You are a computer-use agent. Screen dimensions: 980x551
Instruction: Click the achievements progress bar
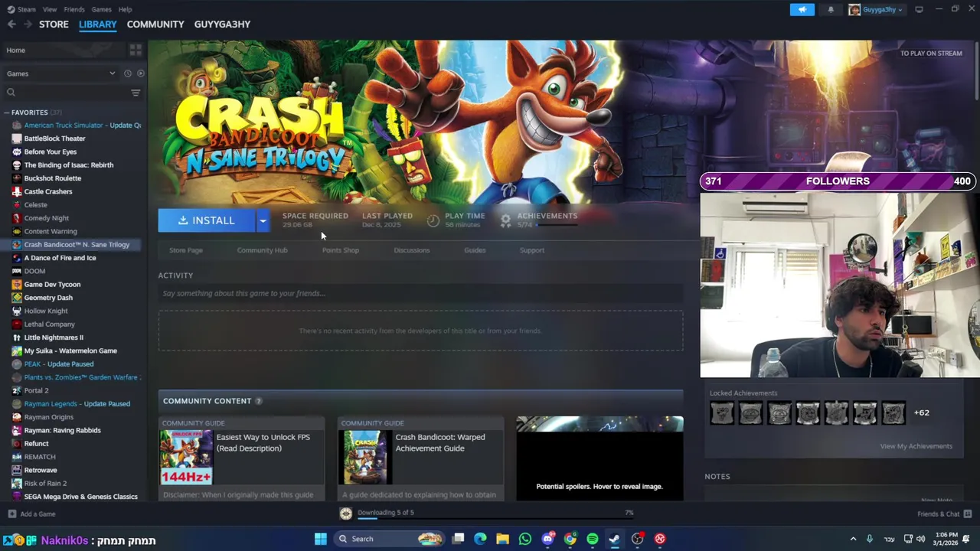click(x=557, y=225)
